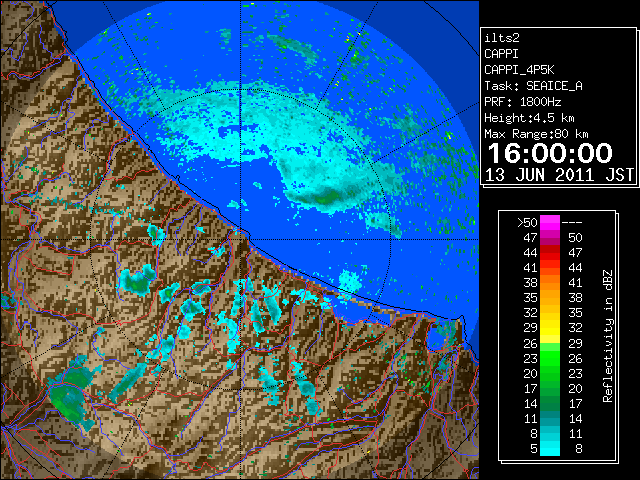The width and height of the screenshot is (640, 480).
Task: Pick the yellow legend swatch beside 29 and 32
Action: pos(550,328)
